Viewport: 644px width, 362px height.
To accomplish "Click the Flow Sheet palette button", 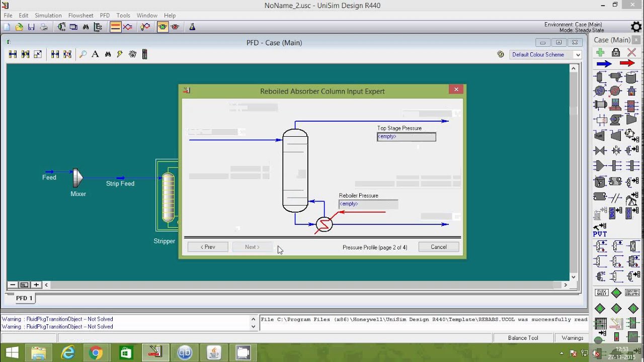I will pyautogui.click(x=601, y=293).
